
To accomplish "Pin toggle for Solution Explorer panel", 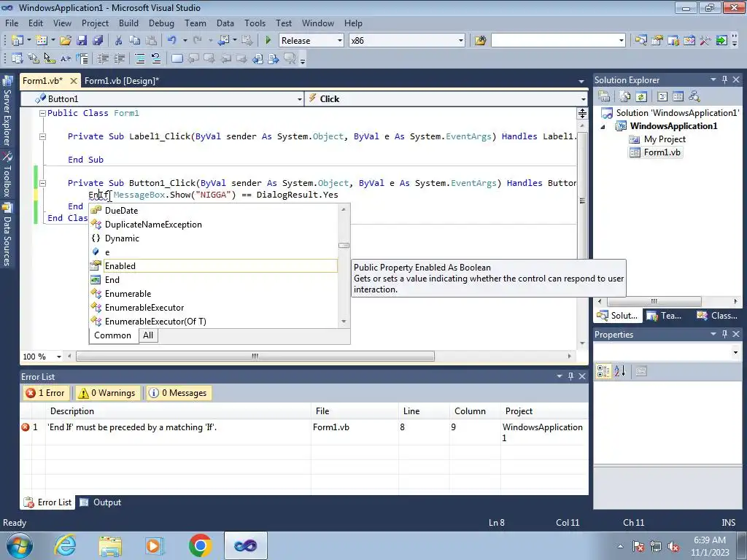I will [x=724, y=80].
